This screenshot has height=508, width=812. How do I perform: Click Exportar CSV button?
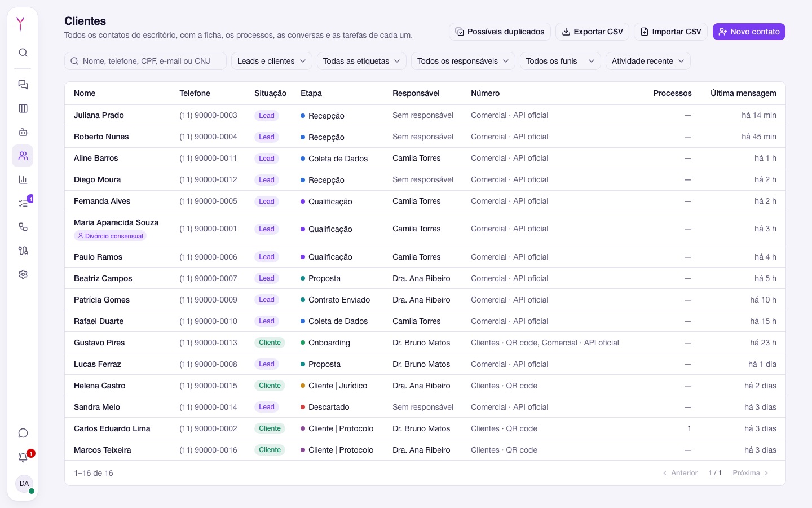pyautogui.click(x=592, y=32)
